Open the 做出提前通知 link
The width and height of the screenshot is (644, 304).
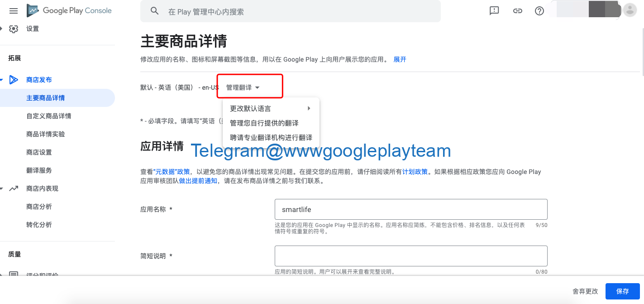point(198,181)
